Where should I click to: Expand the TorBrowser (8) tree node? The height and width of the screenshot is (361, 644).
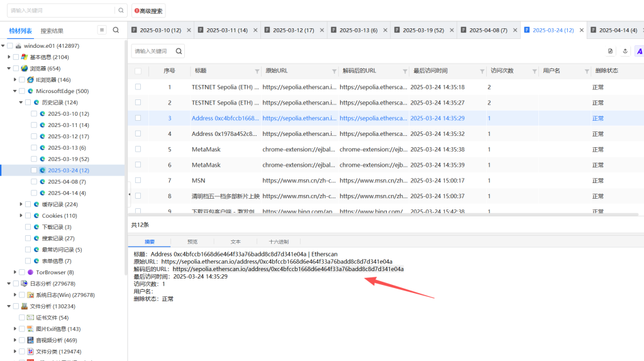15,272
